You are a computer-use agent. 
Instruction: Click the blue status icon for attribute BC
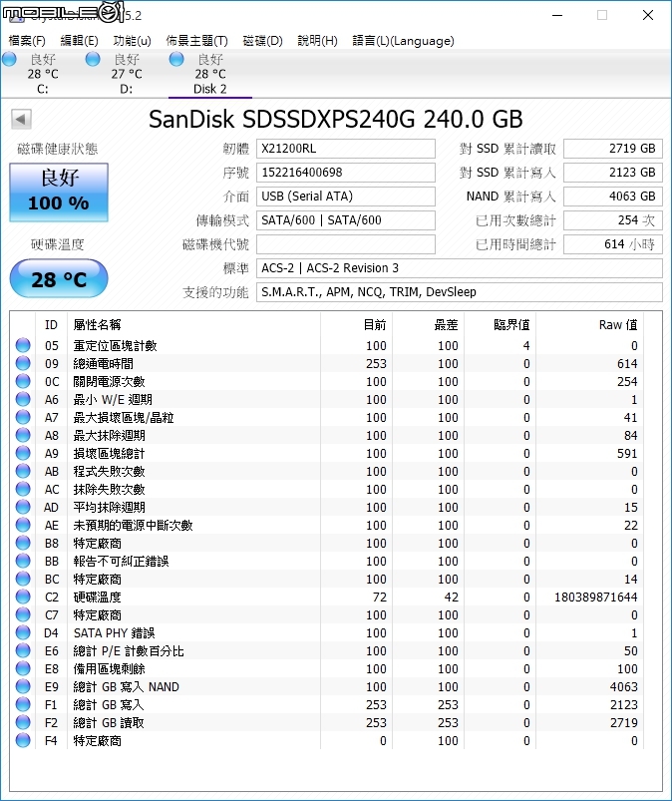click(x=23, y=579)
